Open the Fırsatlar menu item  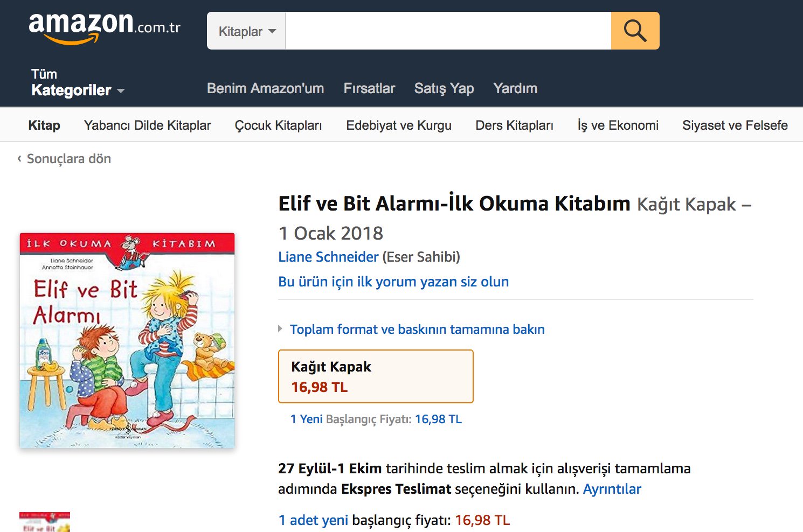(x=369, y=88)
